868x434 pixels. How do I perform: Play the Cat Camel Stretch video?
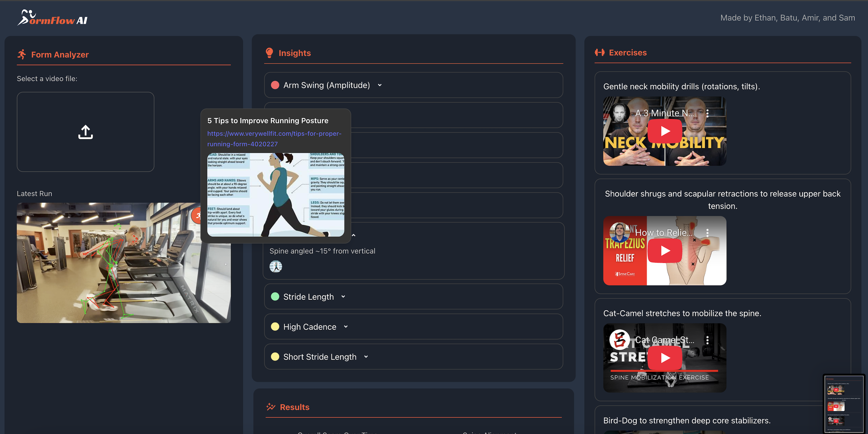click(x=665, y=357)
